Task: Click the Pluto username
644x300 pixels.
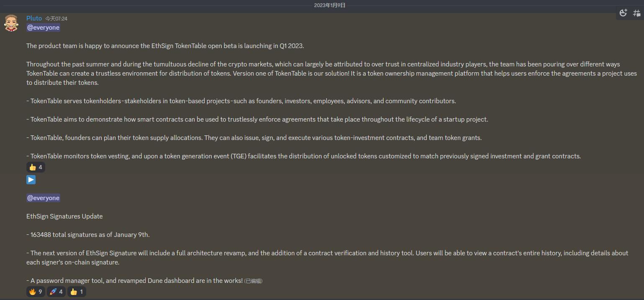Action: [34, 18]
